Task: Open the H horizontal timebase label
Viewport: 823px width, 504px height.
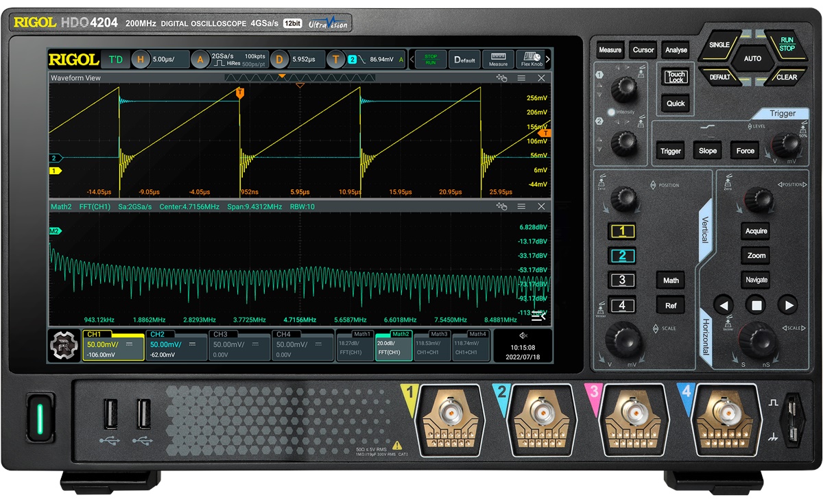Action: pyautogui.click(x=141, y=60)
